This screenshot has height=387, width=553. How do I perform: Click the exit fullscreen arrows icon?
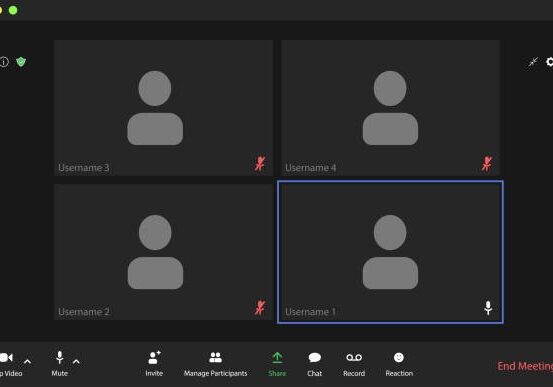533,62
